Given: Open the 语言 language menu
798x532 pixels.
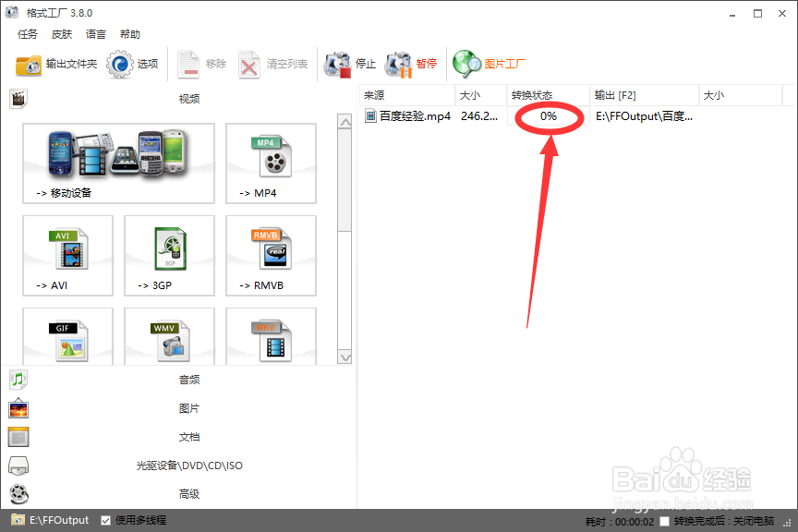Looking at the screenshot, I should (96, 34).
